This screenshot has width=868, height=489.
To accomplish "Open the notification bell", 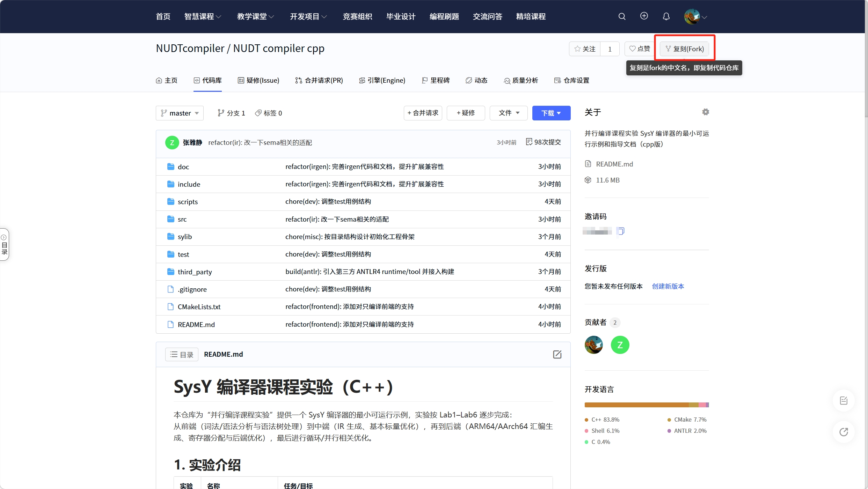I will coord(666,16).
